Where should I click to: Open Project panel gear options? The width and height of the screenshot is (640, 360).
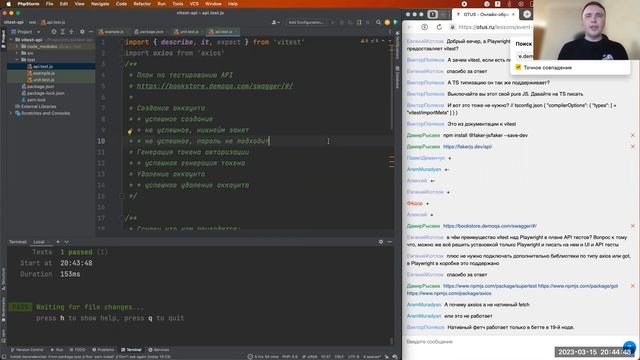(x=82, y=31)
